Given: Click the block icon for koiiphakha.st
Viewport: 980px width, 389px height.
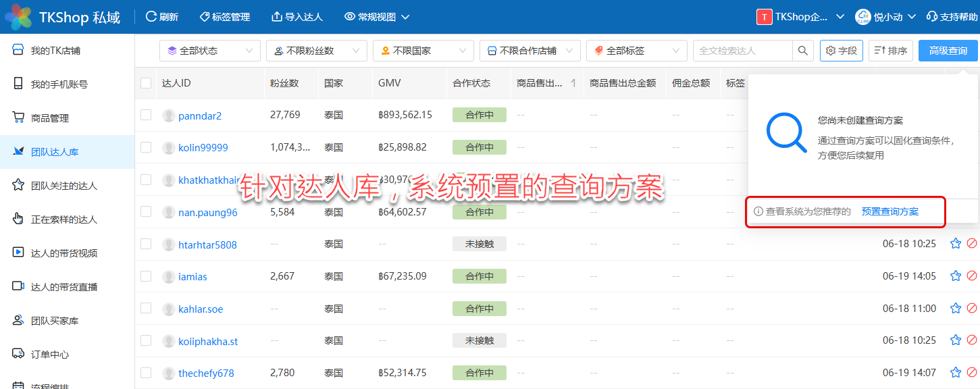Looking at the screenshot, I should click(x=972, y=340).
